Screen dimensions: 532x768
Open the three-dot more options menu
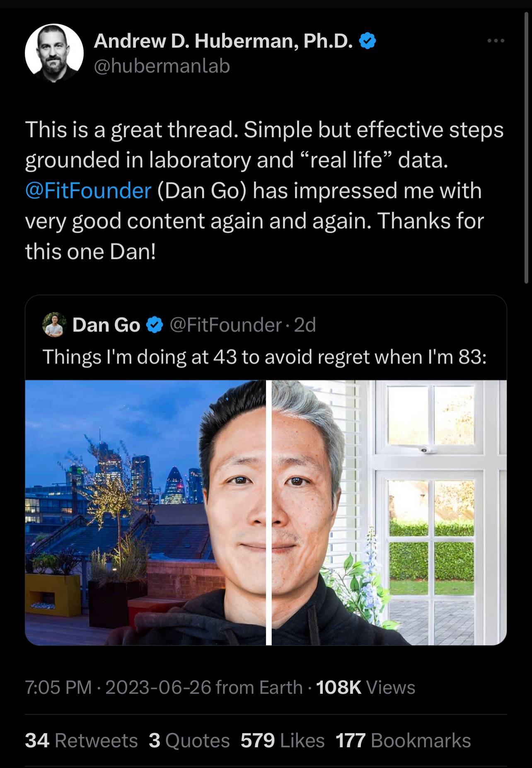(x=496, y=41)
